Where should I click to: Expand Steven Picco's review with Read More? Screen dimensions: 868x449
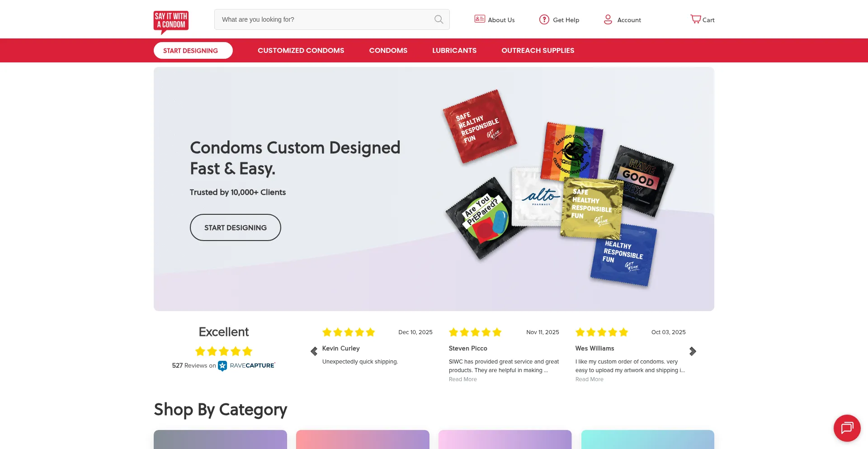[463, 379]
